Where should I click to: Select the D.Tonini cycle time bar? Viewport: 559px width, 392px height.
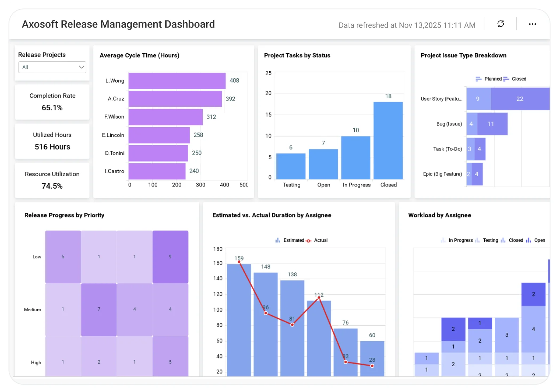[x=158, y=153]
